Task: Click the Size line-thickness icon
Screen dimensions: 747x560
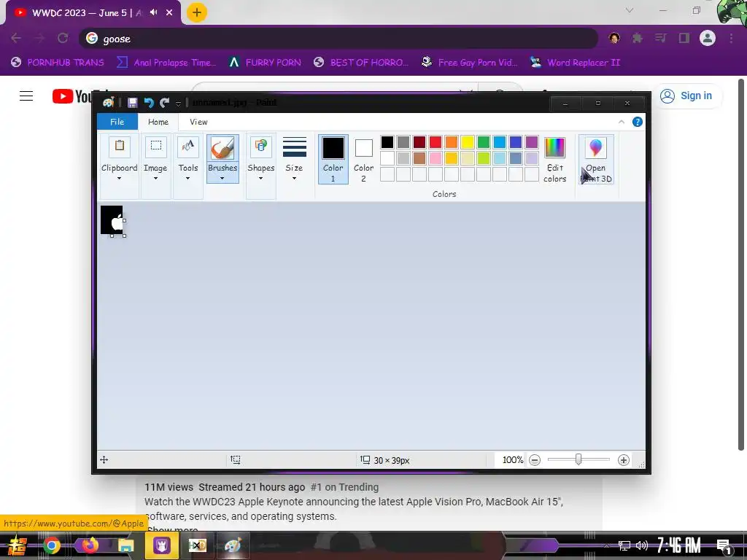Action: point(295,147)
